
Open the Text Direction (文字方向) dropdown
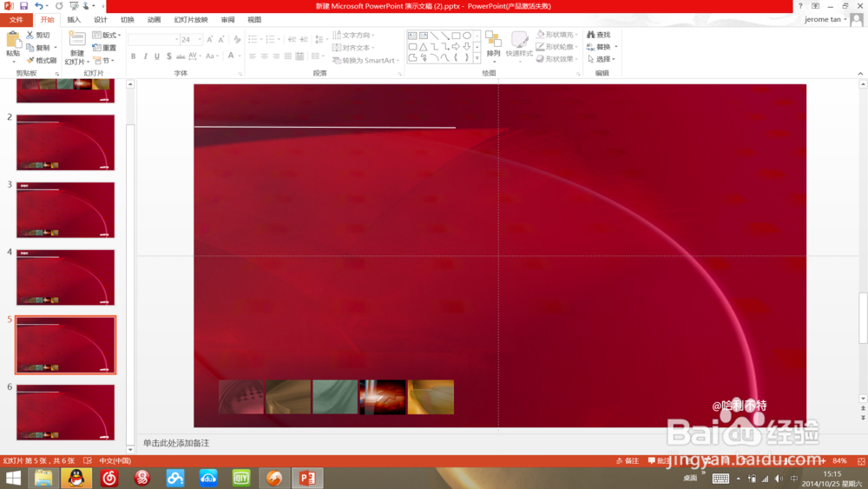click(354, 35)
